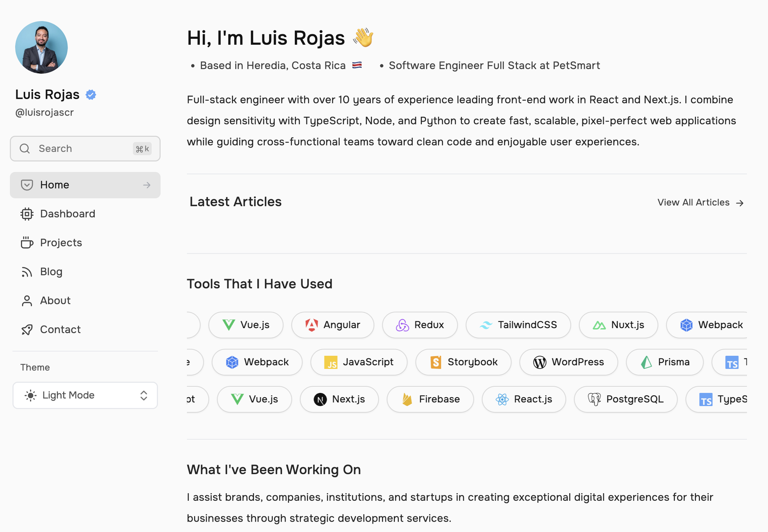This screenshot has height=532, width=768.
Task: Click the Webpack chip in the second tools row
Action: click(x=257, y=362)
